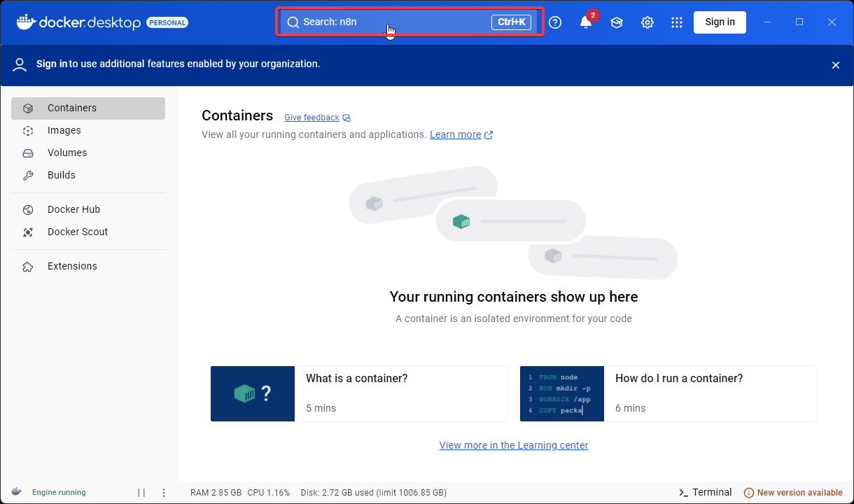Open the What is a container? card
854x504 pixels.
pos(359,393)
